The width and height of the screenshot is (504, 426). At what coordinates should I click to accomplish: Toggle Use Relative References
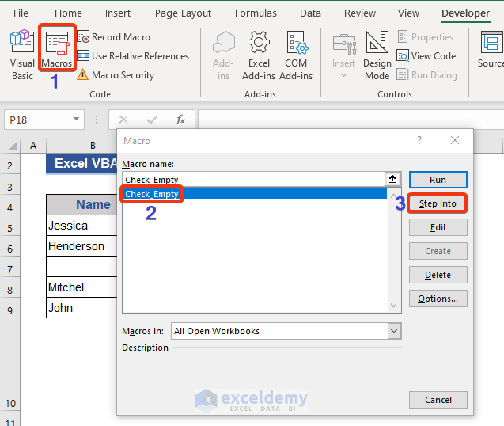[133, 56]
